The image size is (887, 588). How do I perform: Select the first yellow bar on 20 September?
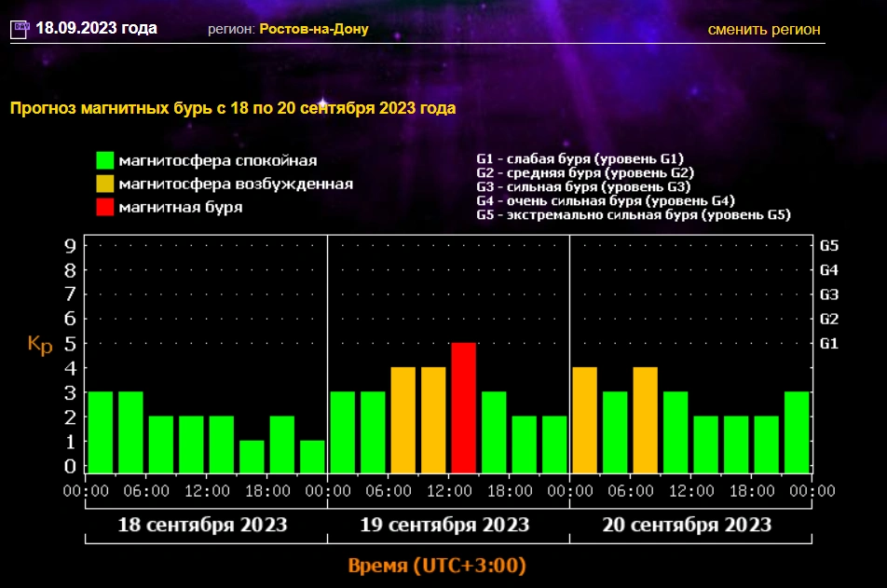tap(584, 419)
